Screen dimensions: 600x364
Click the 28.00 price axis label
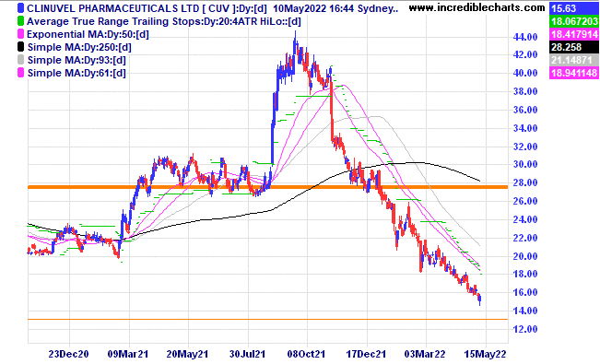[x=525, y=182]
